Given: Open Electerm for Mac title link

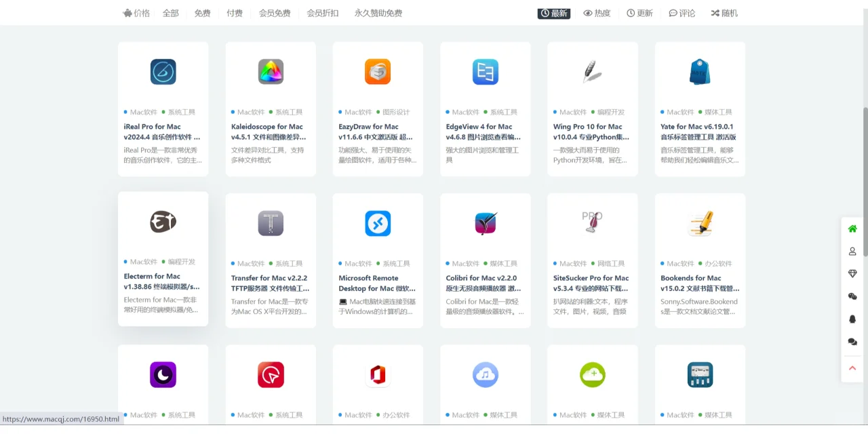Looking at the screenshot, I should coord(162,281).
